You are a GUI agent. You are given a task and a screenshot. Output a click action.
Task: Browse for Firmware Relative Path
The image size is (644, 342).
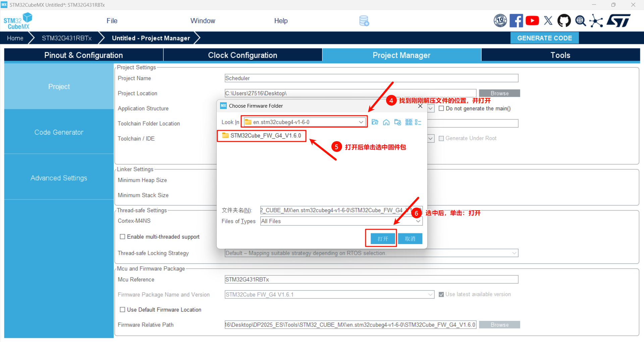(499, 325)
